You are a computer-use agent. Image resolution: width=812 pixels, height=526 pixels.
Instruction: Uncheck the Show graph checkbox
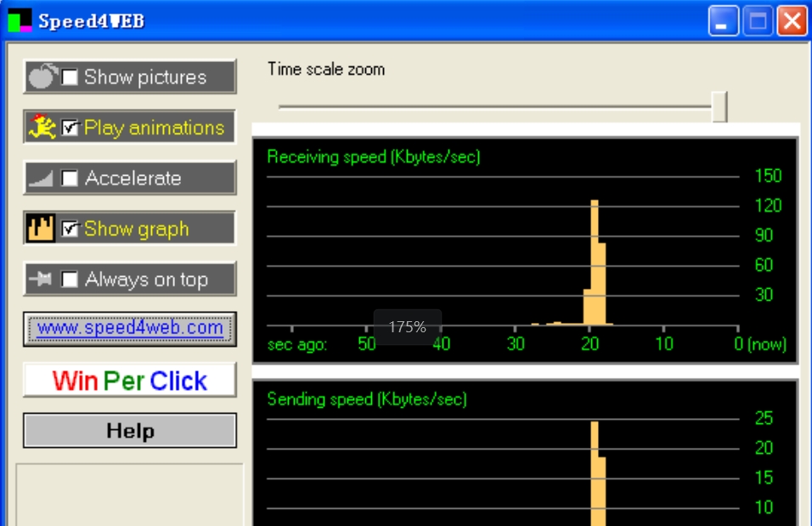click(70, 229)
